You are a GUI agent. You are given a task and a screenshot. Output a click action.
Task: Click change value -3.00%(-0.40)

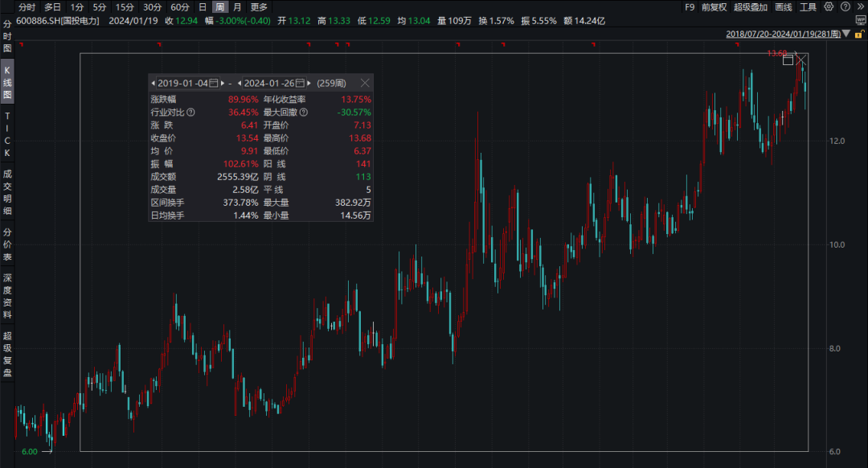(x=243, y=21)
